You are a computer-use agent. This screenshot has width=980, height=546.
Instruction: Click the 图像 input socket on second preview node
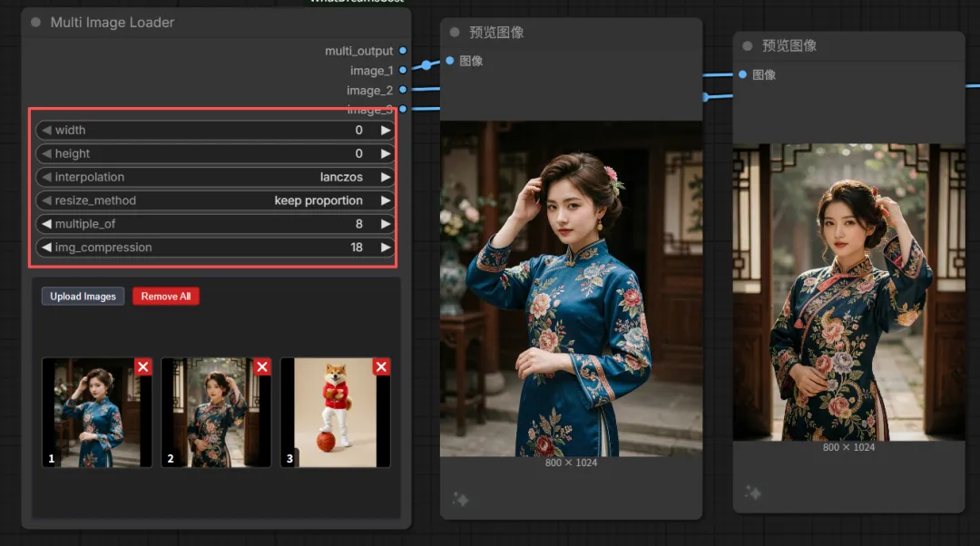[x=742, y=74]
